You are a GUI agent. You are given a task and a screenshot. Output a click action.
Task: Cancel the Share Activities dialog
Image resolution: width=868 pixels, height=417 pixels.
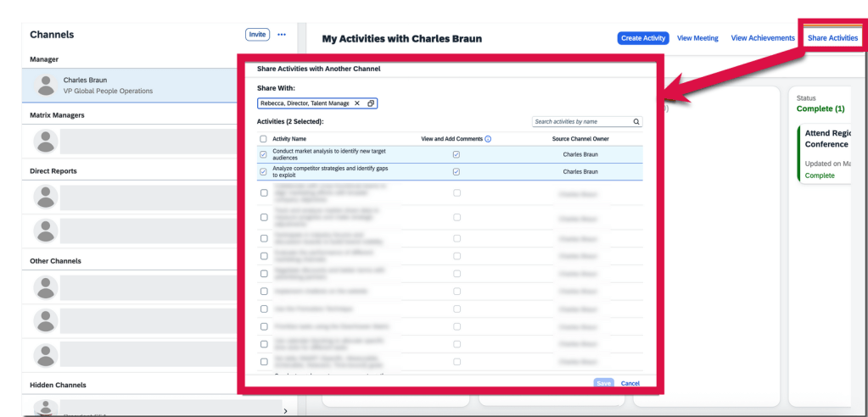click(630, 383)
